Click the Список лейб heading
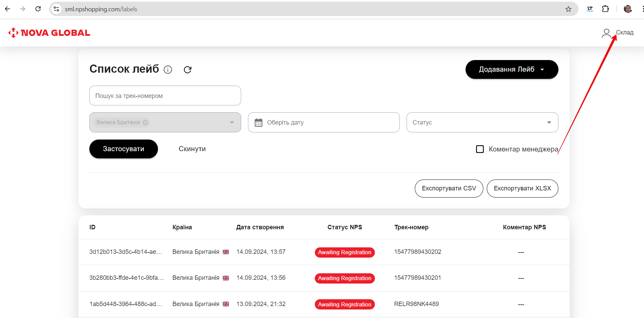Viewport: 644px width, 318px height. (x=124, y=69)
